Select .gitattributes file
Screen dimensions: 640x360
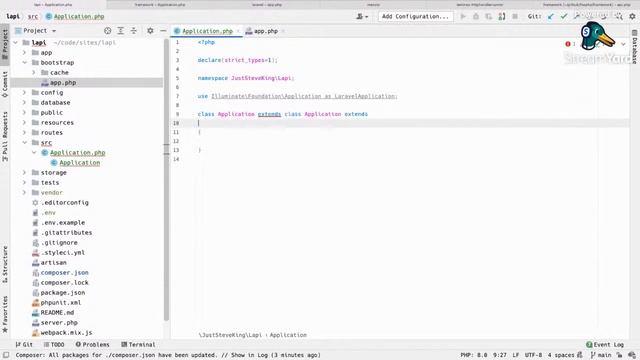click(x=66, y=233)
